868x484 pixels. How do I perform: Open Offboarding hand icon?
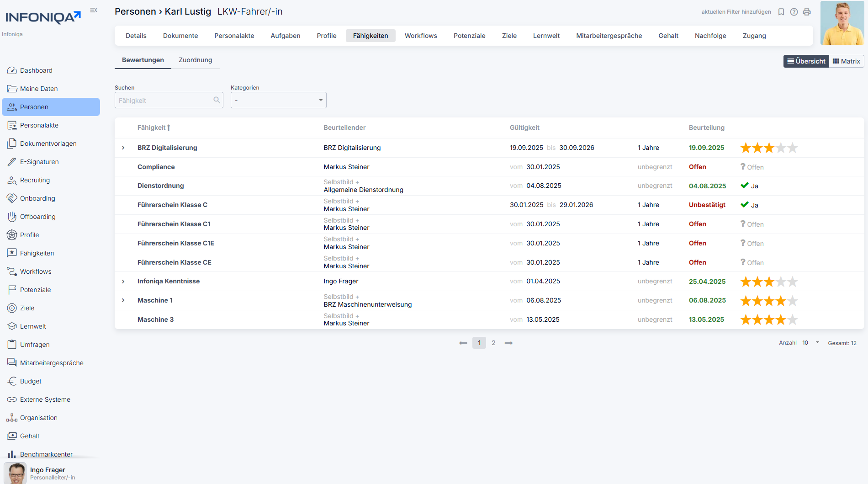coord(12,217)
